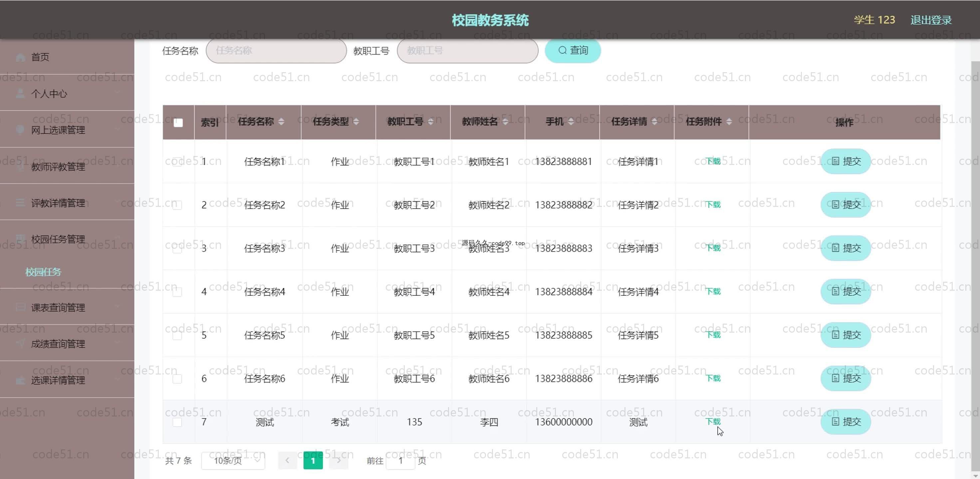Click sort arrows on 手机 column

(571, 122)
